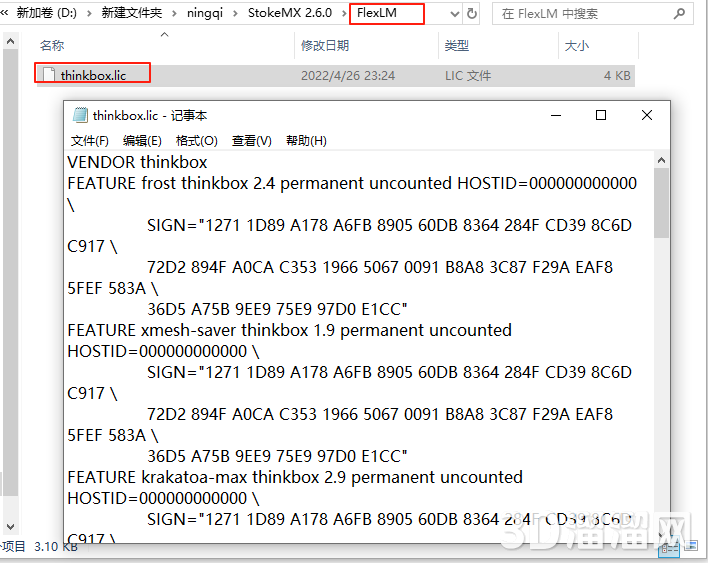This screenshot has width=708, height=563.
Task: Open the address bar history dropdown
Action: [455, 14]
